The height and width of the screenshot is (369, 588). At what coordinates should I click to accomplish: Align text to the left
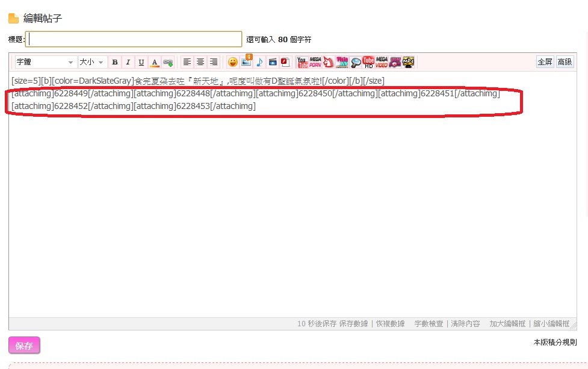187,62
